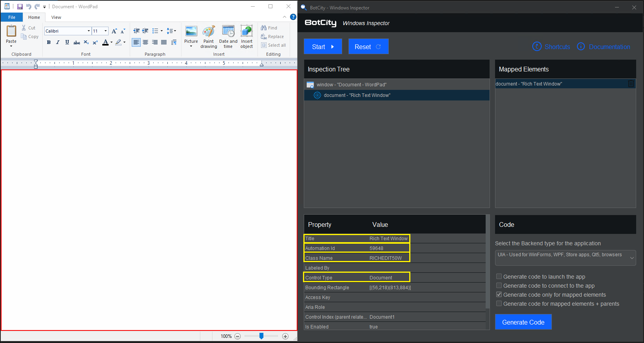Click the Reset button in BotCity Inspector

pyautogui.click(x=368, y=46)
